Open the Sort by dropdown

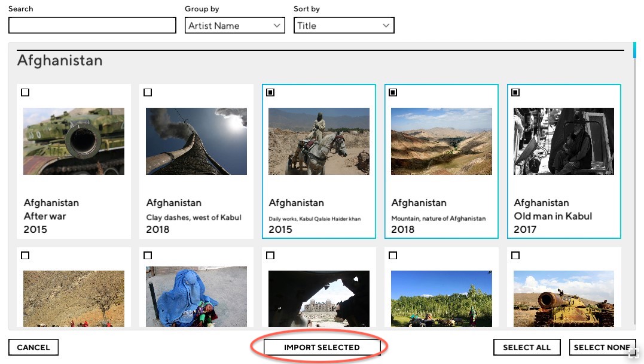(344, 26)
